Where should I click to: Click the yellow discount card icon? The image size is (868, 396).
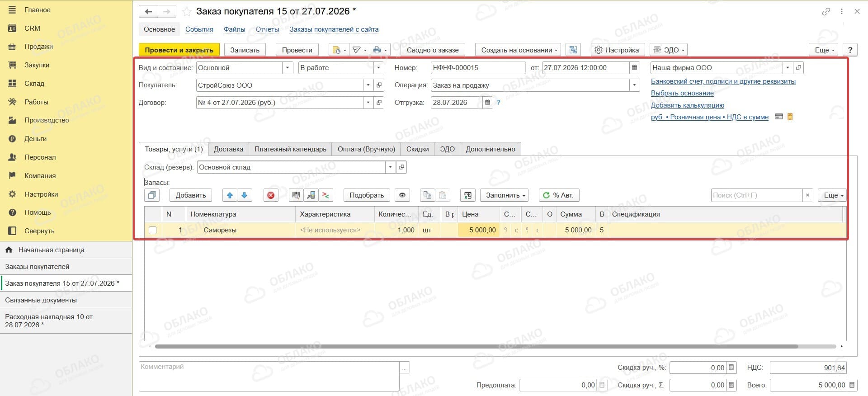pos(790,117)
